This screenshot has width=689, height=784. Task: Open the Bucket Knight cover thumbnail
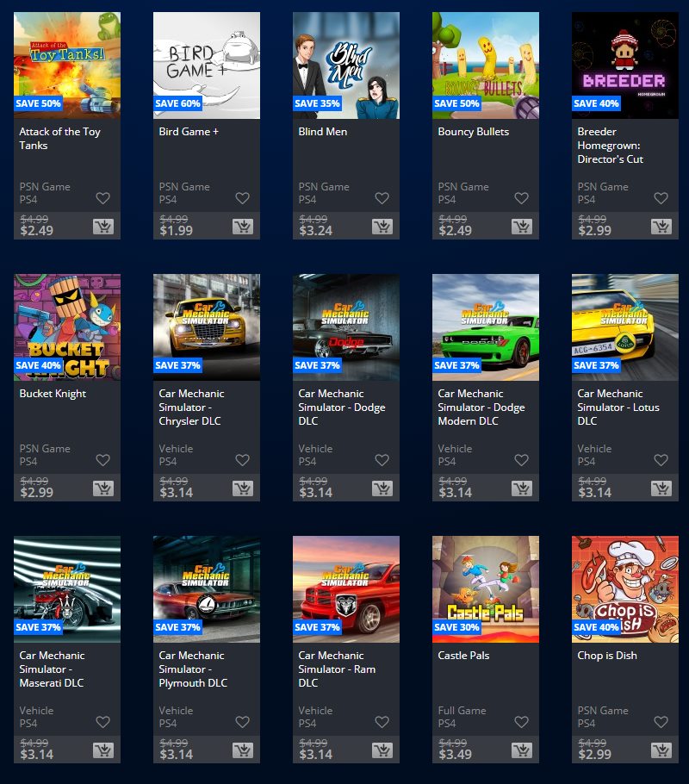(x=67, y=327)
